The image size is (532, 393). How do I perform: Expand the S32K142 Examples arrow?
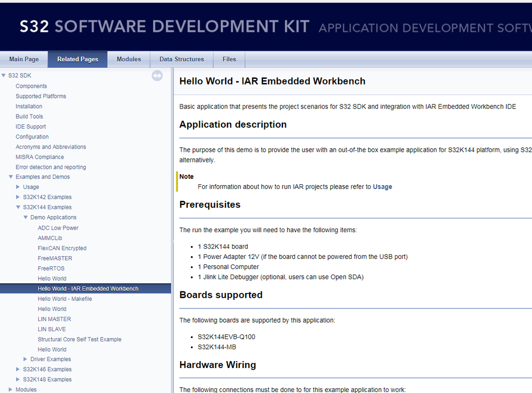coord(18,197)
